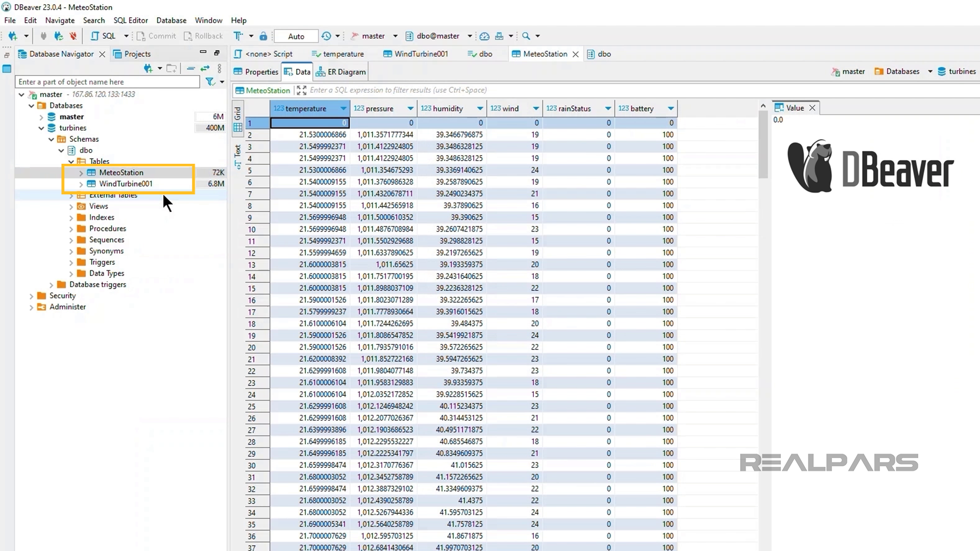The height and width of the screenshot is (551, 980).
Task: Click the Collapse All icon in navigator
Action: point(190,68)
